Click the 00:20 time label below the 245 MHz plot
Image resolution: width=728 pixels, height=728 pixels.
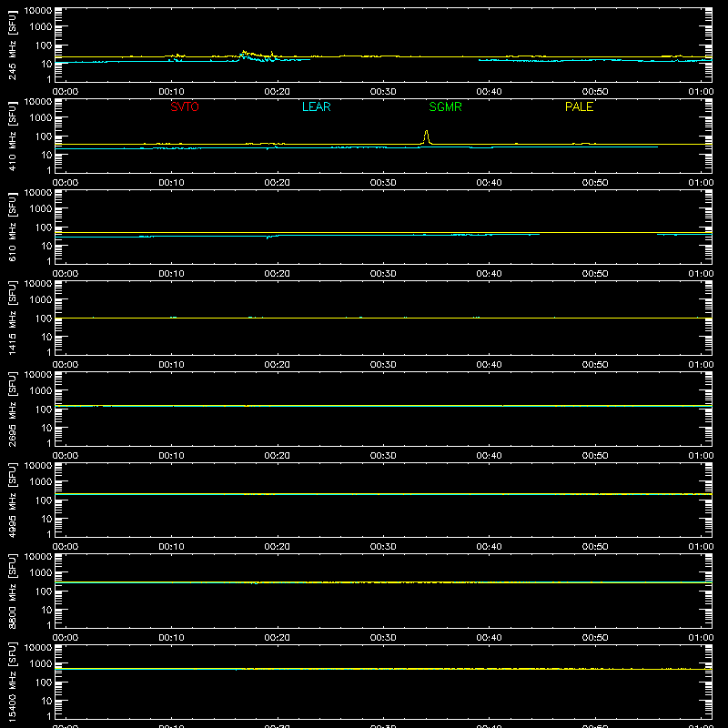coord(278,92)
